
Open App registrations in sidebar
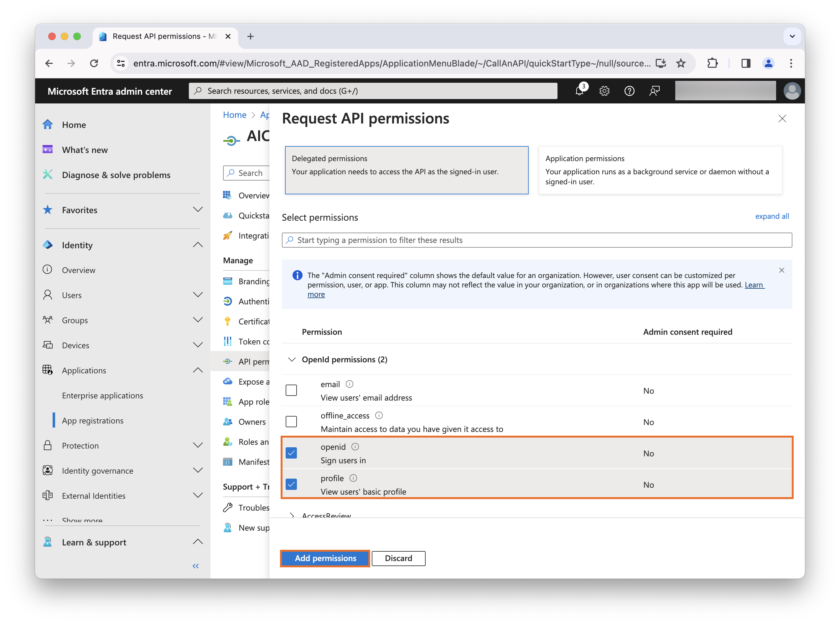[92, 420]
